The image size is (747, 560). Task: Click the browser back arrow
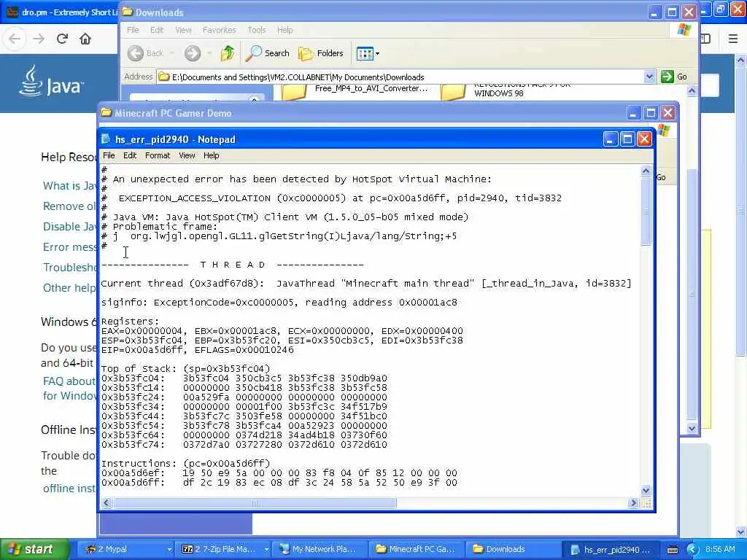pos(15,39)
